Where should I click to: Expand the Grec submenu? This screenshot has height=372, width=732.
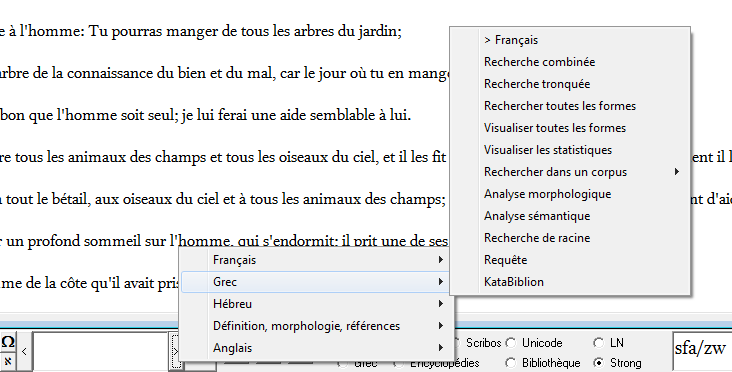point(315,282)
